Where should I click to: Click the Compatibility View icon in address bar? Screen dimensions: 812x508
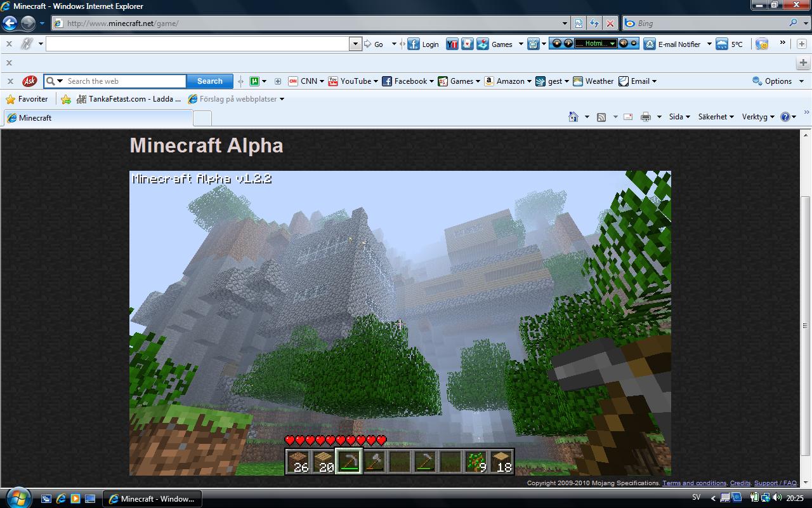coord(579,23)
